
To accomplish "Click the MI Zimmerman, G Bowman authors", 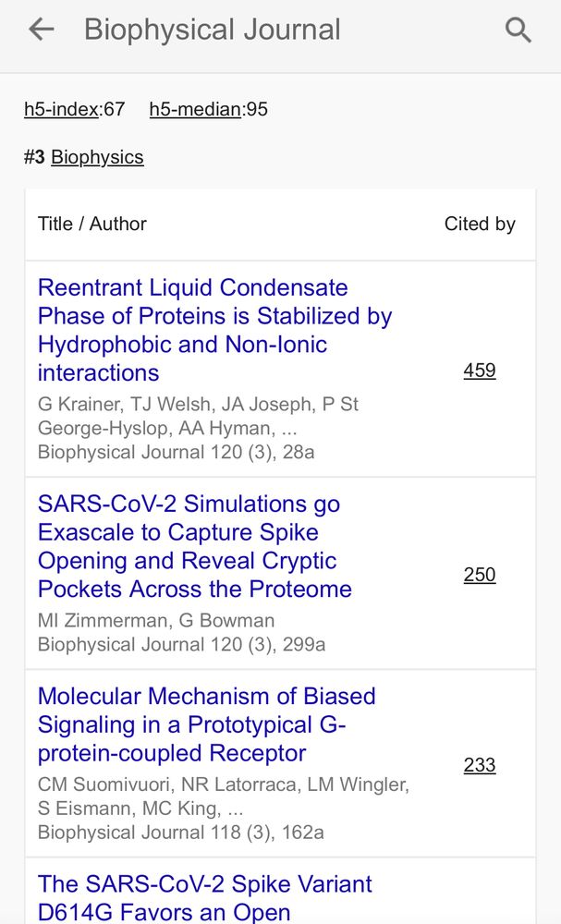I will (156, 621).
